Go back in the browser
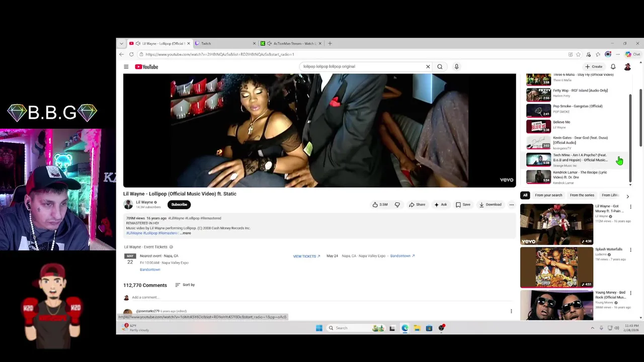The width and height of the screenshot is (644, 362). click(x=122, y=54)
